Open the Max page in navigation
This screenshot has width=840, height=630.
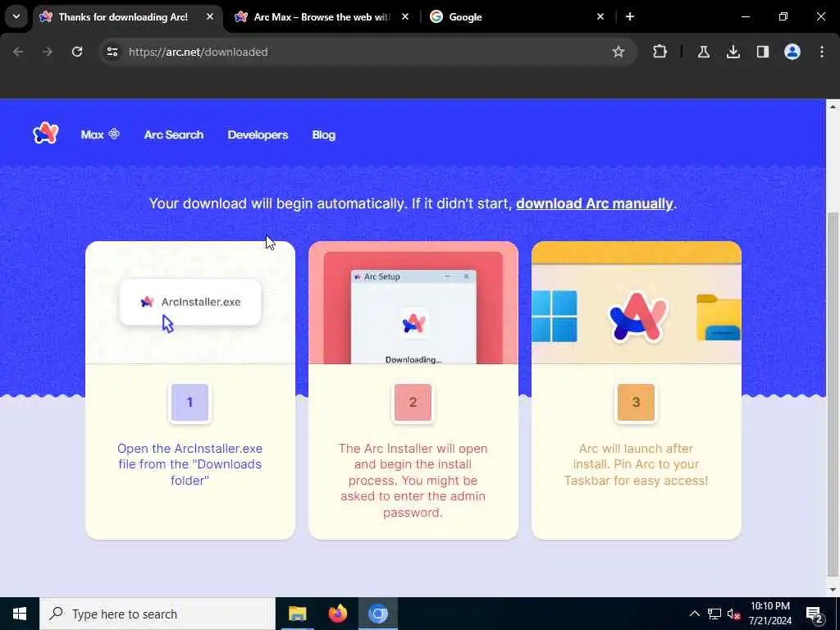coord(99,135)
